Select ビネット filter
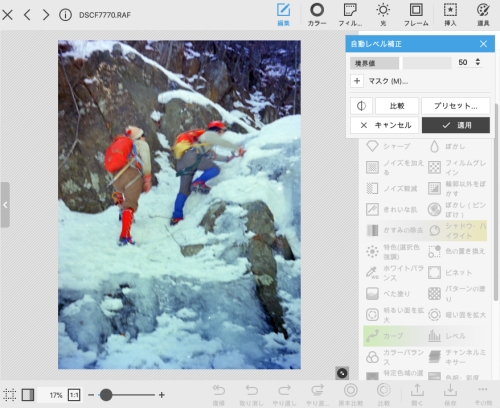The image size is (500, 408). [x=450, y=273]
